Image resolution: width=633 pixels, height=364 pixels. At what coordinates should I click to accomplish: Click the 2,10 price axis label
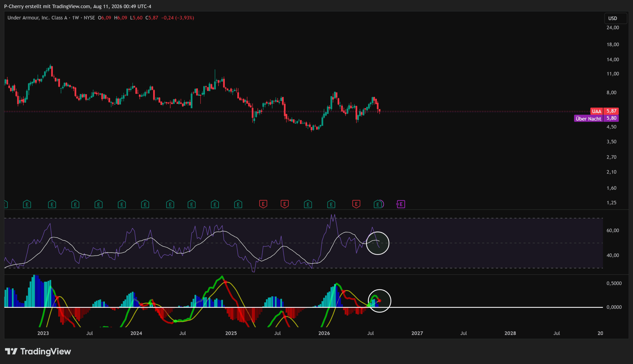pyautogui.click(x=611, y=172)
